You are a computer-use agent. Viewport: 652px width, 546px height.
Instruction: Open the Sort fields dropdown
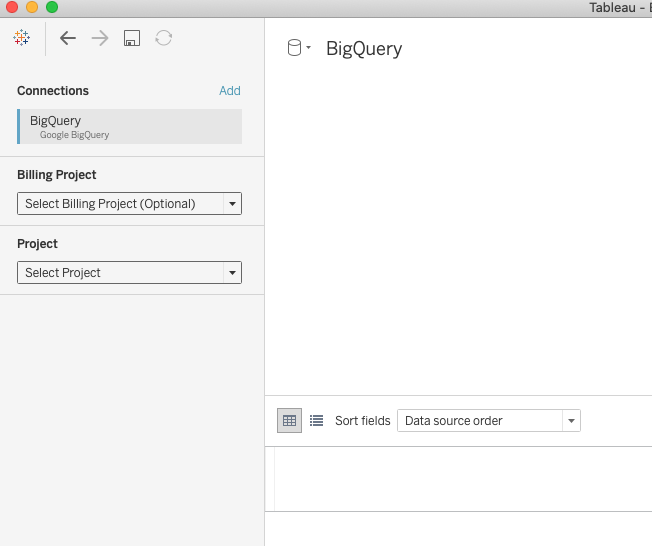pyautogui.click(x=489, y=421)
